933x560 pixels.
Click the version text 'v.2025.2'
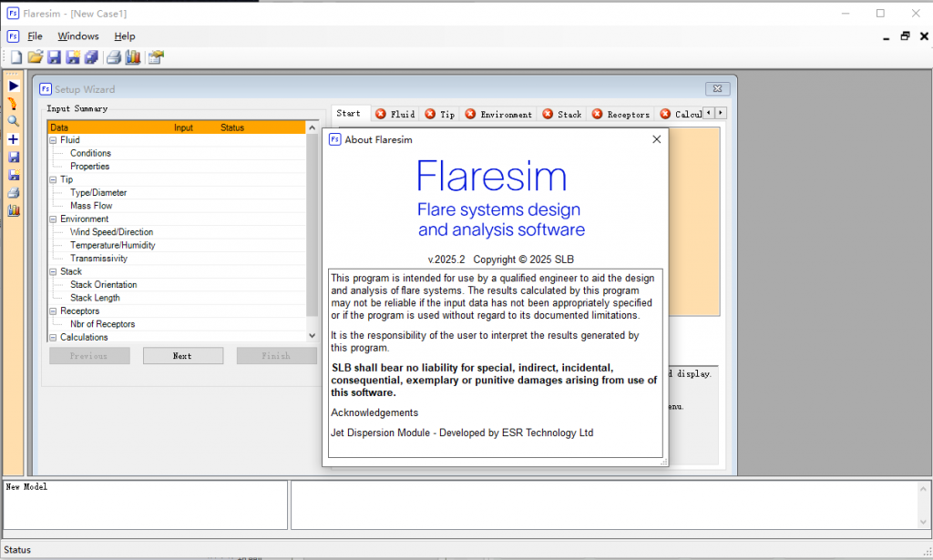point(446,260)
